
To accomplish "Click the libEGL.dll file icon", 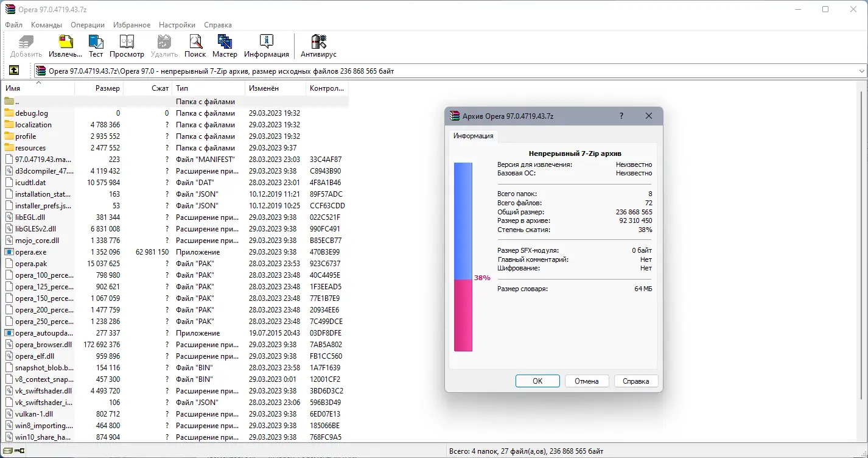I will coord(9,217).
